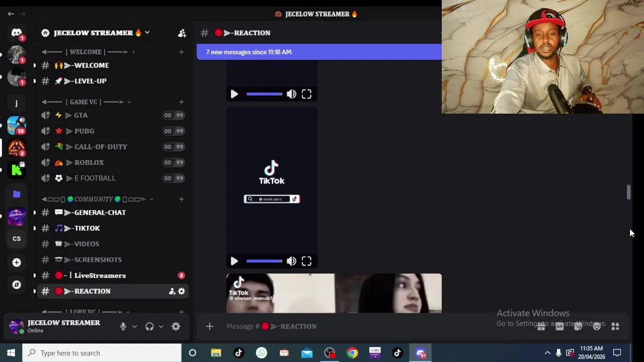
Task: Open the LiveStreamers channel
Action: click(113, 276)
